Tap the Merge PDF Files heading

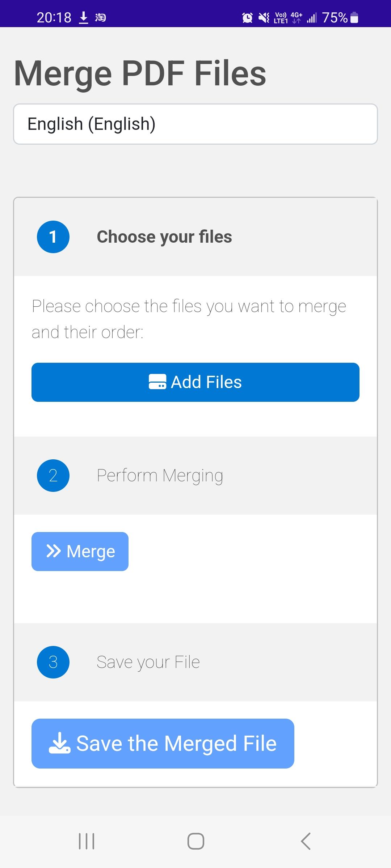[x=140, y=73]
